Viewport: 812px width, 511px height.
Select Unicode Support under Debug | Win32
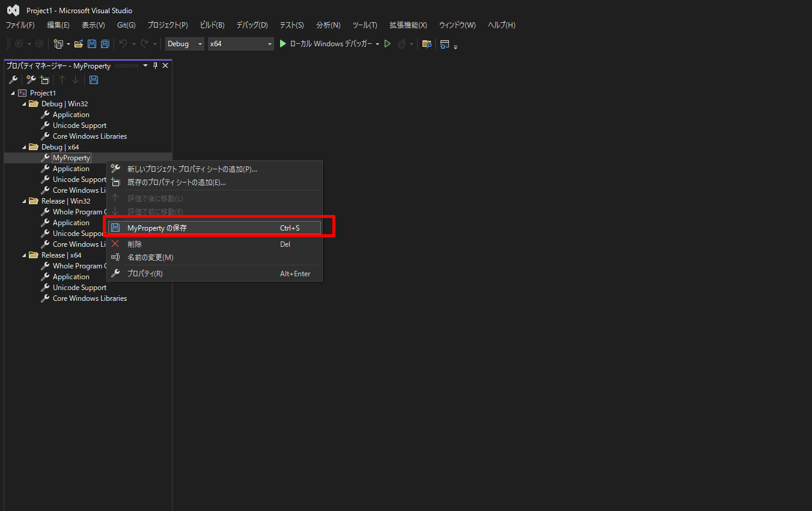[x=79, y=125]
